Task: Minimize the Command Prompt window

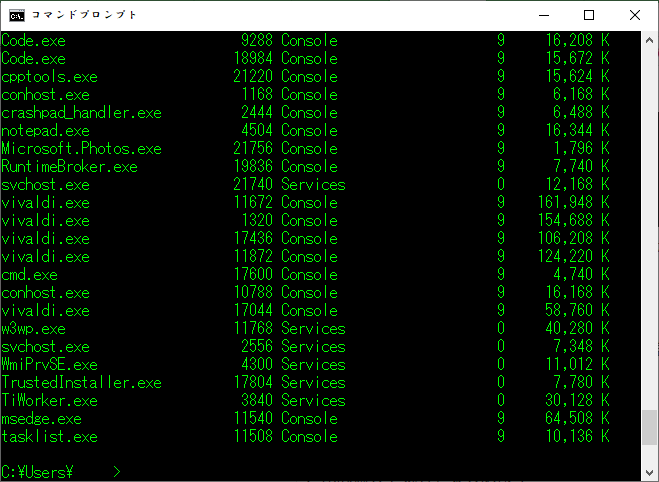Action: (x=543, y=15)
